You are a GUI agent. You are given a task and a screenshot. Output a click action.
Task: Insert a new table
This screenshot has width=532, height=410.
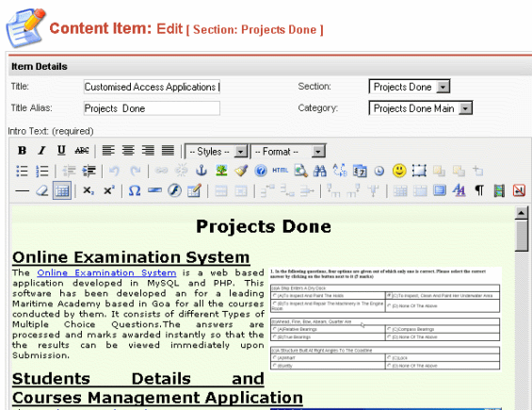coord(62,191)
